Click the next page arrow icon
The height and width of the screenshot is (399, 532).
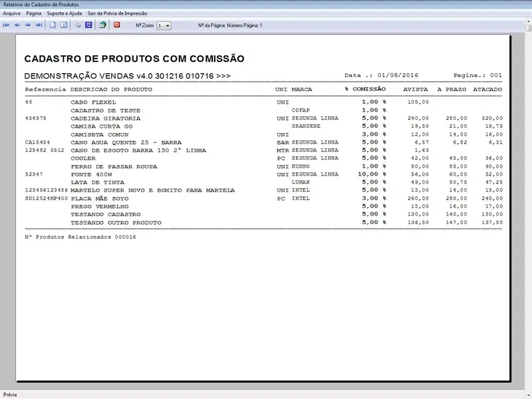pos(28,25)
